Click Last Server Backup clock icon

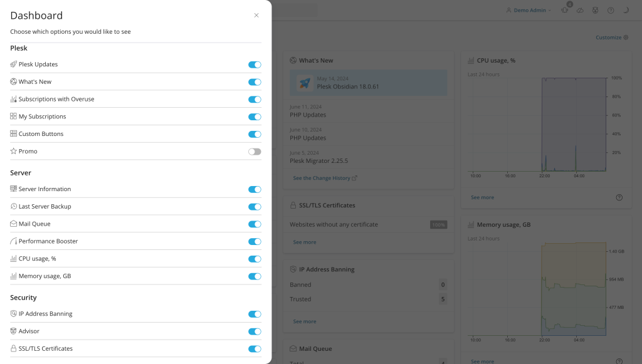[14, 206]
